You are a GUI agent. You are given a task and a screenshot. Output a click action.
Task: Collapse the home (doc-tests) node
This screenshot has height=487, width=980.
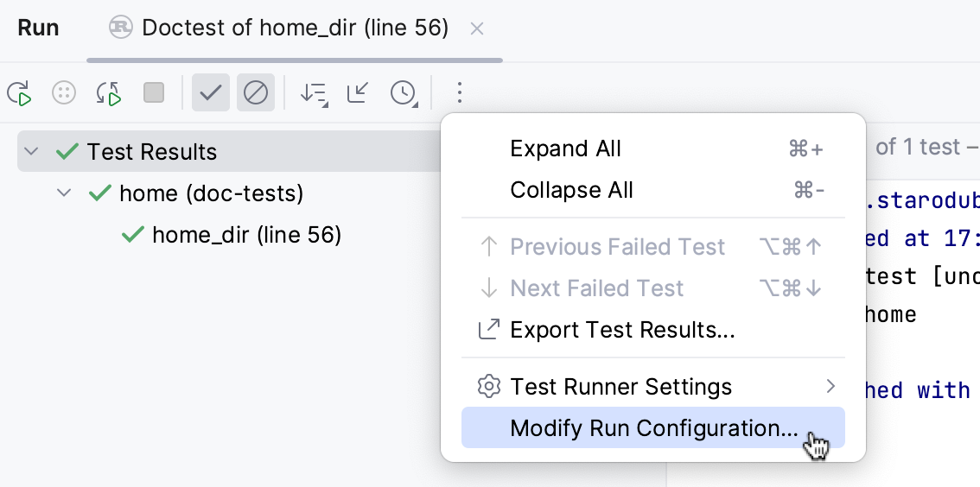(x=64, y=193)
